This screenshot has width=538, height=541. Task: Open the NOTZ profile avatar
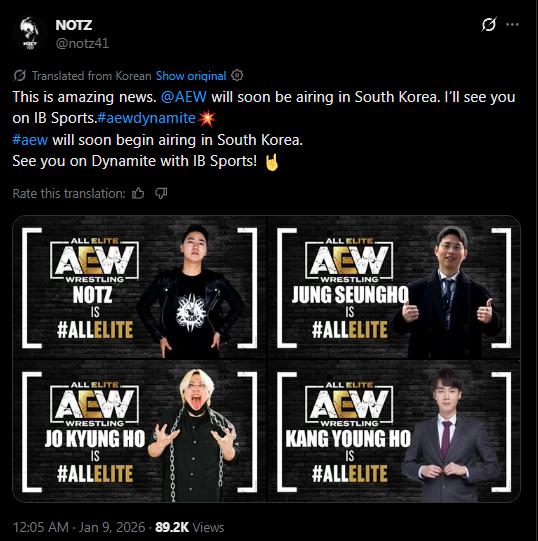(29, 33)
